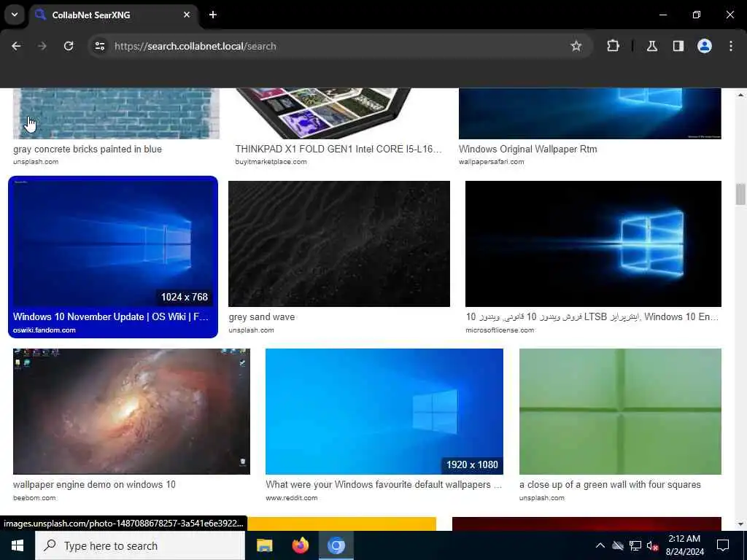
Task: Open the Windows 10 November Update thumbnail
Action: [113, 244]
